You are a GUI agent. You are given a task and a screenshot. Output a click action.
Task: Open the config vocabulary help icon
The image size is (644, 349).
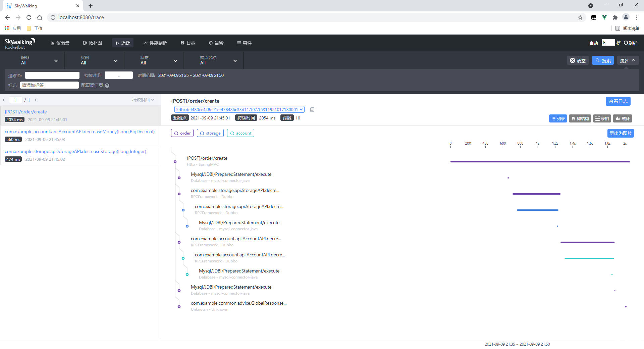(107, 86)
